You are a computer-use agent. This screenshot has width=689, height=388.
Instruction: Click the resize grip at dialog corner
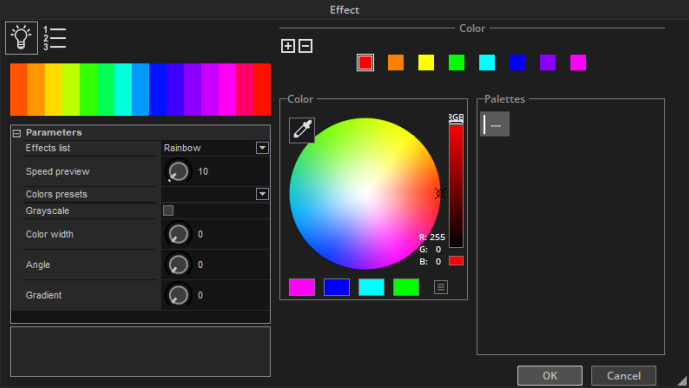683,381
